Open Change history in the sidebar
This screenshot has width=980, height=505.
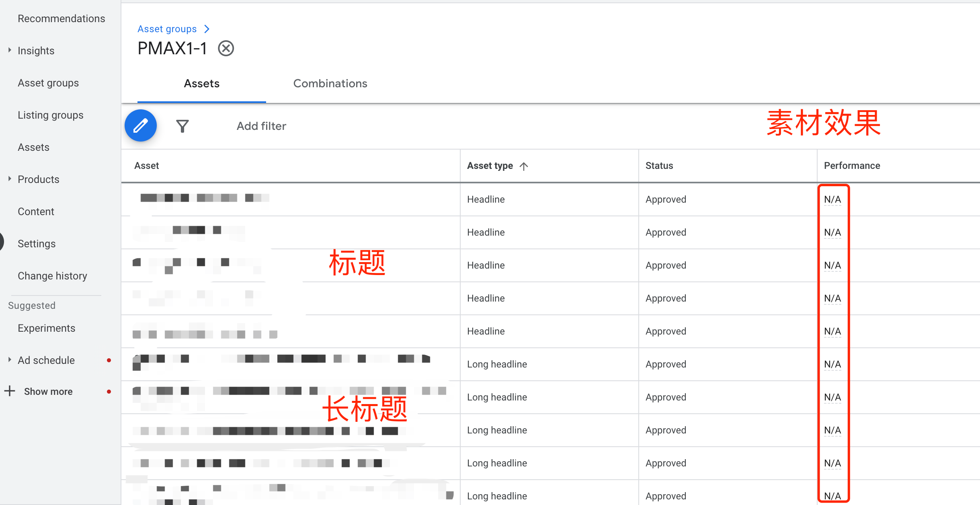(52, 276)
